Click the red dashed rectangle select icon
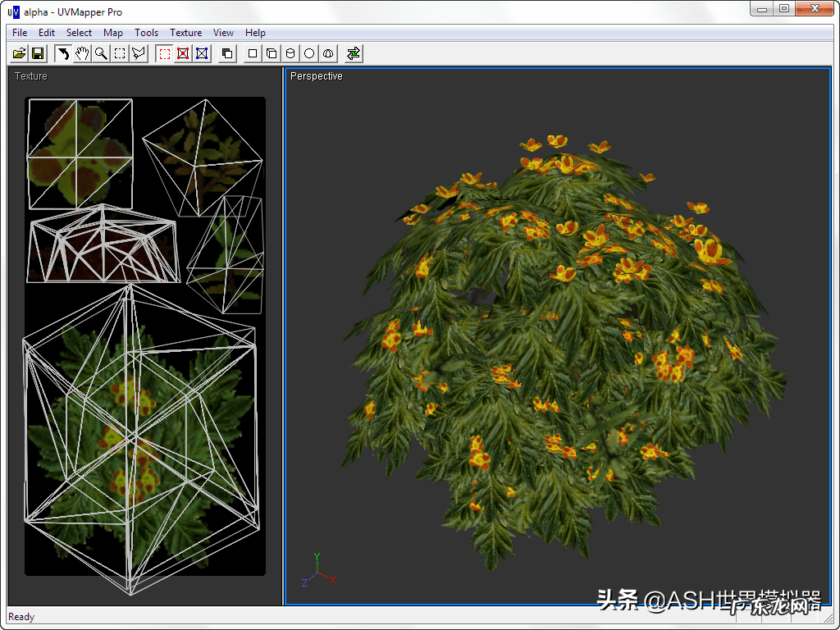This screenshot has width=840, height=630. (165, 53)
